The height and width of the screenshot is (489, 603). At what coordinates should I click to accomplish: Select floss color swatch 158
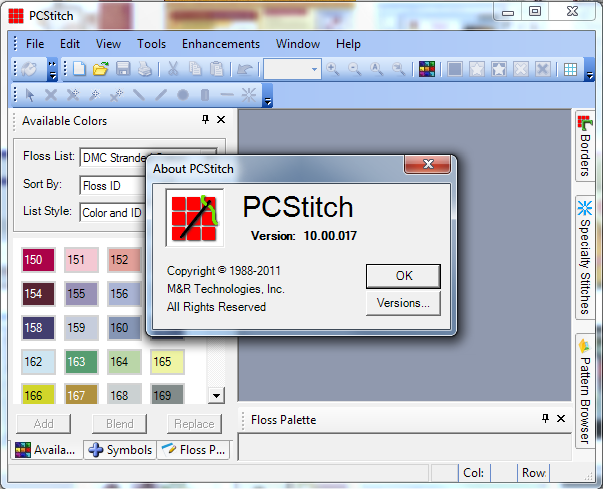tap(38, 328)
